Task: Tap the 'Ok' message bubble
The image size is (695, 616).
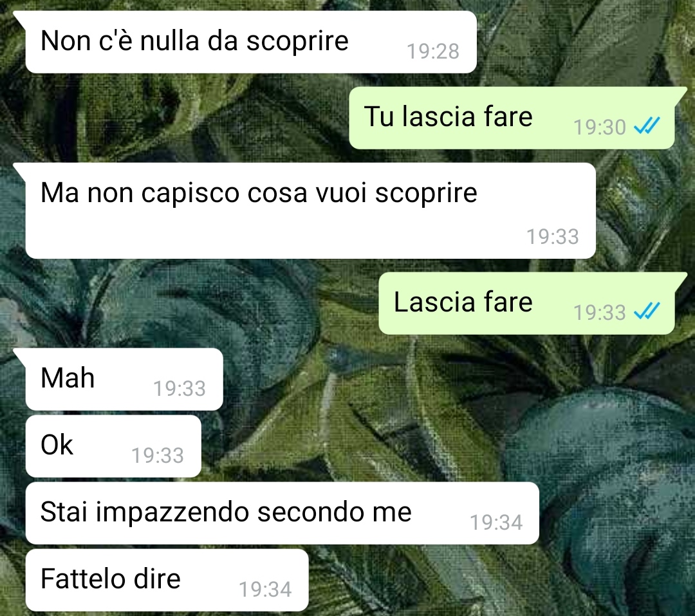Action: click(x=113, y=446)
